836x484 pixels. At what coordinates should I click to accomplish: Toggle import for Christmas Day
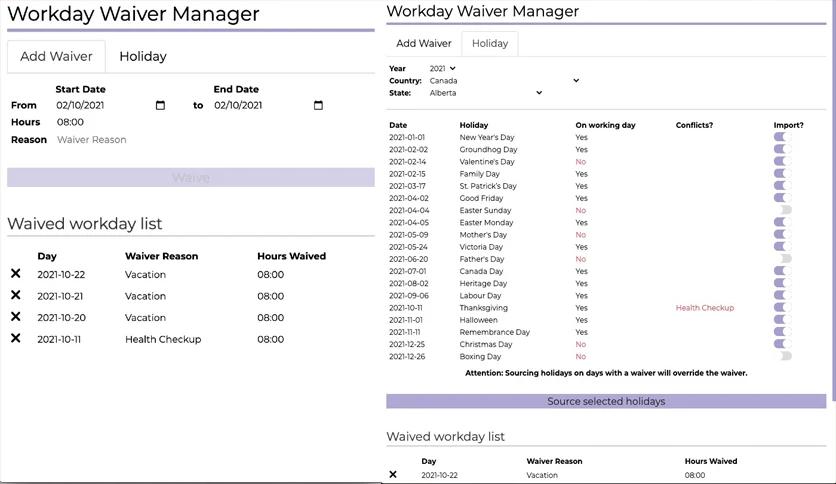tap(783, 344)
